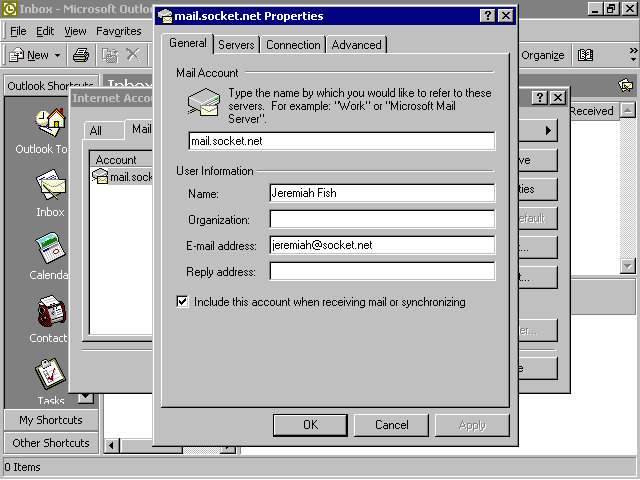
Task: Click the Name field with Jeremiah Fish
Action: (382, 193)
